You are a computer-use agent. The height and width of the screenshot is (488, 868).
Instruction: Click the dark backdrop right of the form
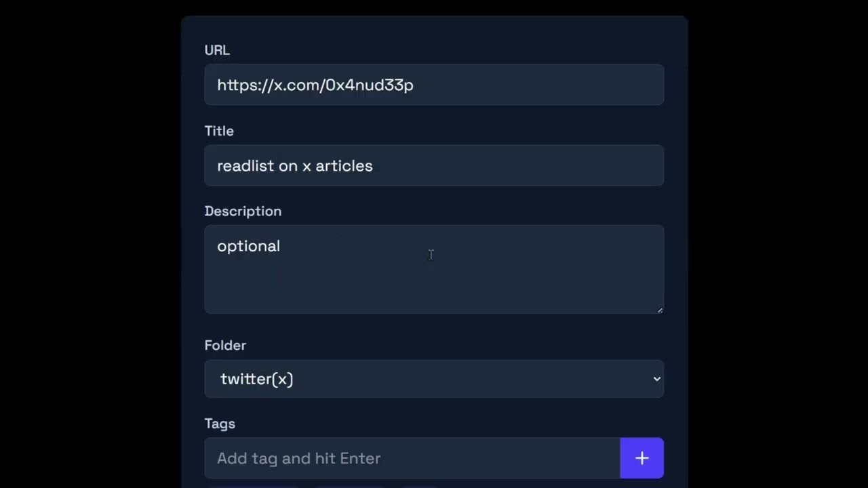coord(780,244)
